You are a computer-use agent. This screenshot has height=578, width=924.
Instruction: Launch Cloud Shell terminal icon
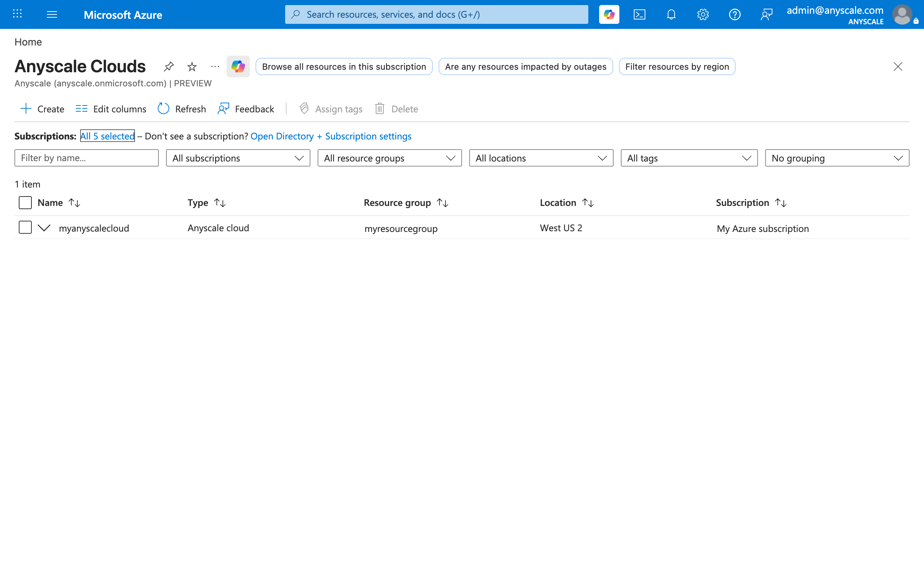640,14
